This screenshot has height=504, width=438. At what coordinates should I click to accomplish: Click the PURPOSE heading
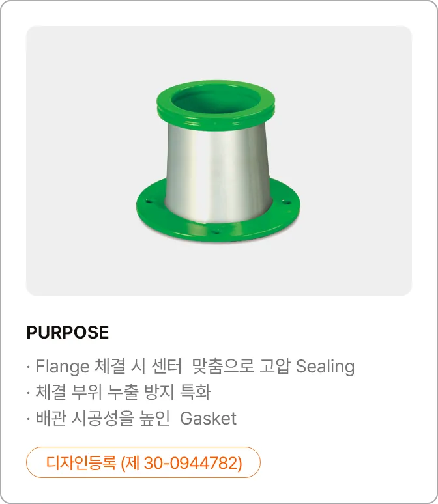tap(68, 332)
